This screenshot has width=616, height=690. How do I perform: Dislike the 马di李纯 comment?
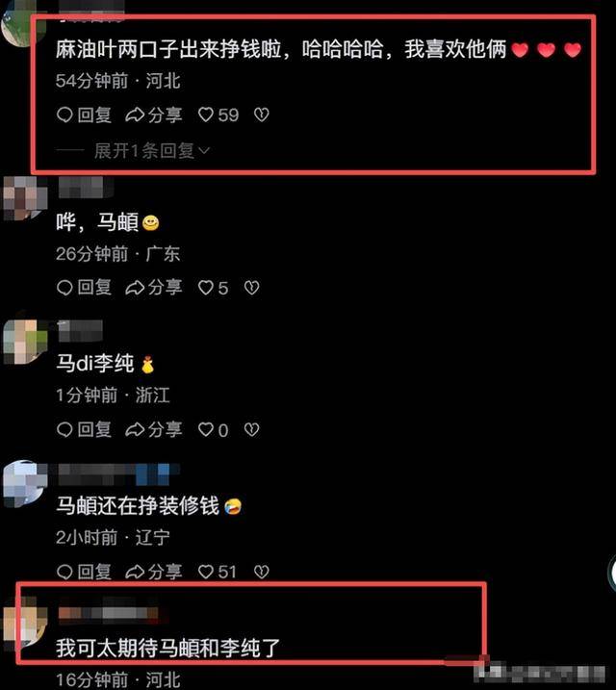pyautogui.click(x=251, y=429)
